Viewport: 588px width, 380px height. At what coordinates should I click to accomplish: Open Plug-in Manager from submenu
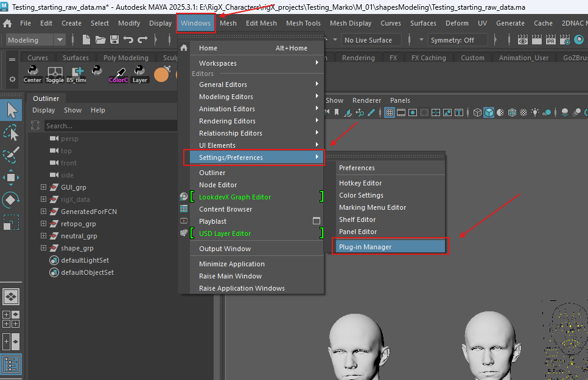pos(365,247)
